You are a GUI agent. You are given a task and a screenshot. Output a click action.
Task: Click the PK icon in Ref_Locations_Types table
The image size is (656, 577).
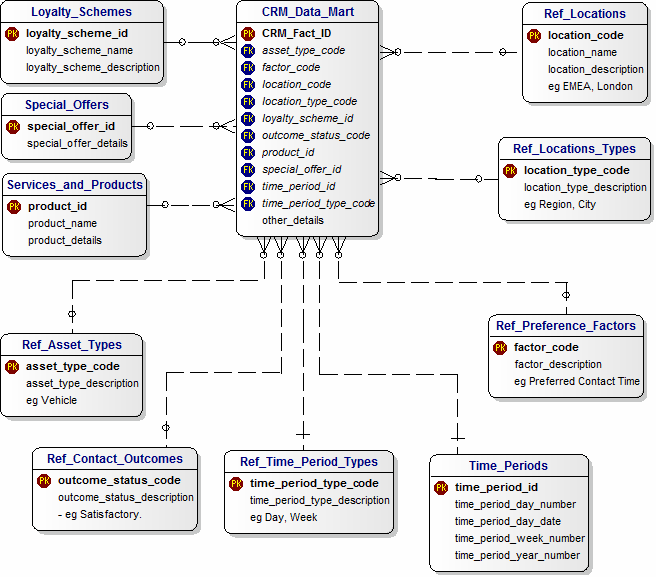pyautogui.click(x=510, y=171)
